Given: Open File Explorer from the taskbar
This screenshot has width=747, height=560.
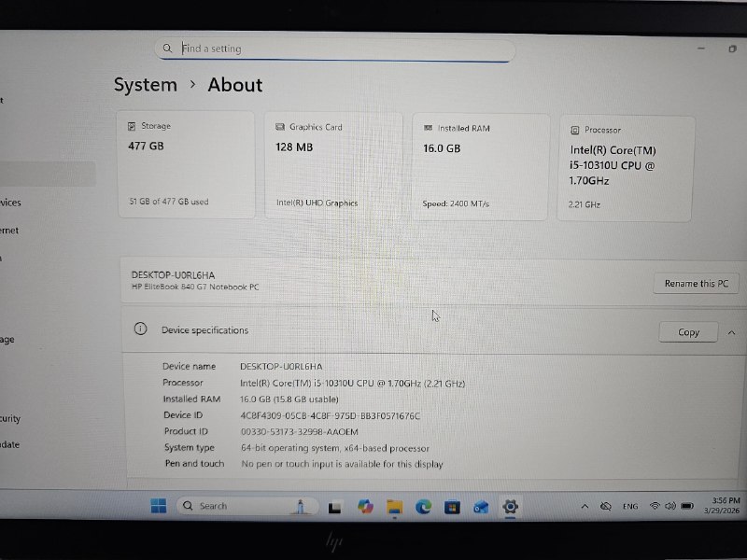Looking at the screenshot, I should [394, 507].
